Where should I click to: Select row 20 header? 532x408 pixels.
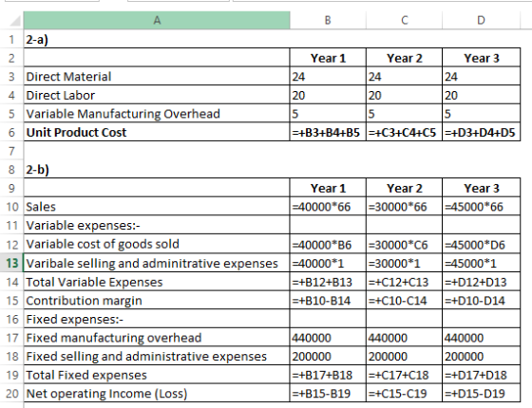pos(11,393)
